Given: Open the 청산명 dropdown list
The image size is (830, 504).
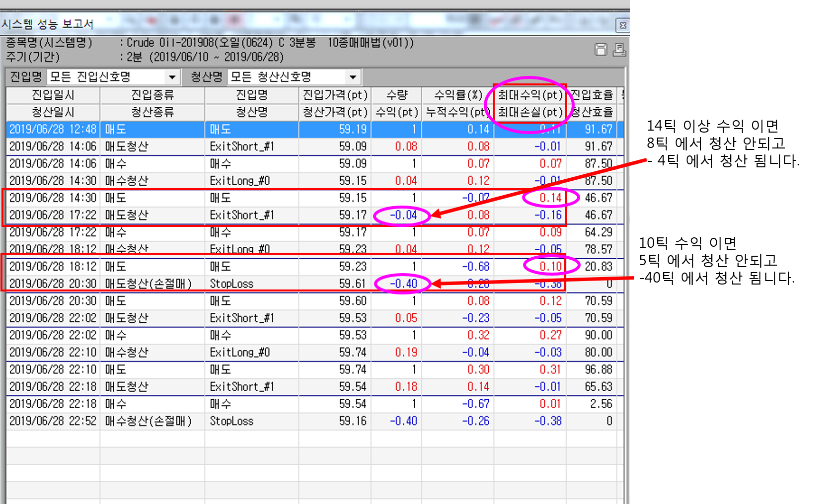Looking at the screenshot, I should click(x=353, y=77).
